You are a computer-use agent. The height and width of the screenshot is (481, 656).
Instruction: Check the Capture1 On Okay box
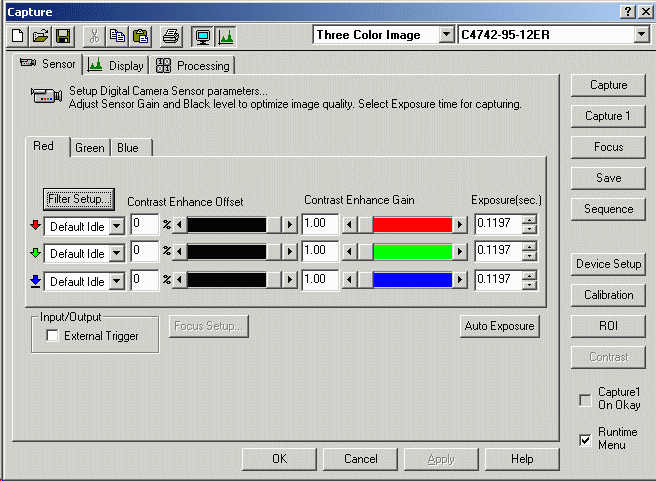585,400
